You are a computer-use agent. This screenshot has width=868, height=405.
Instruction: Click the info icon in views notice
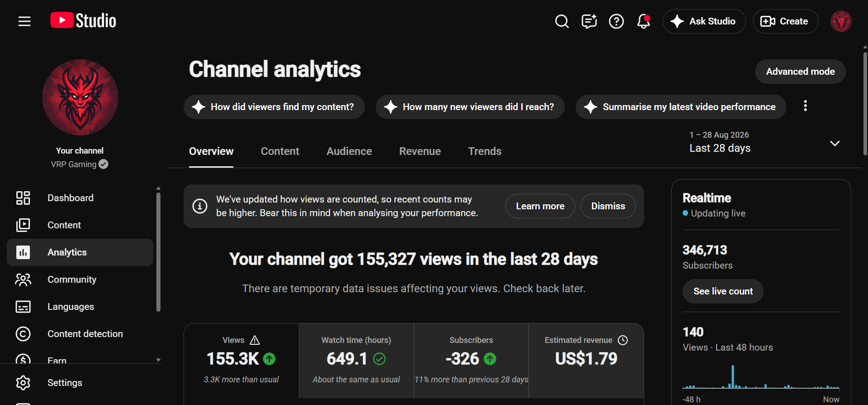tap(200, 206)
